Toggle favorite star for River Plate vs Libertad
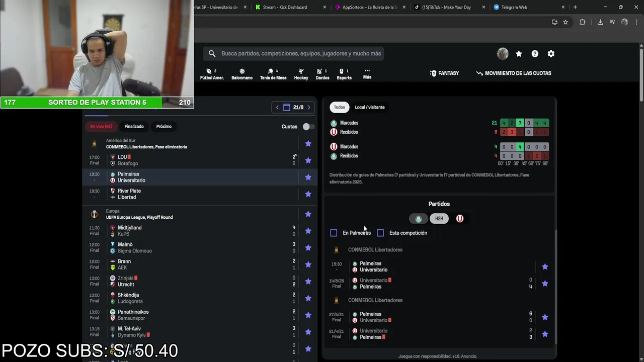This screenshot has height=362, width=644. coord(308,194)
